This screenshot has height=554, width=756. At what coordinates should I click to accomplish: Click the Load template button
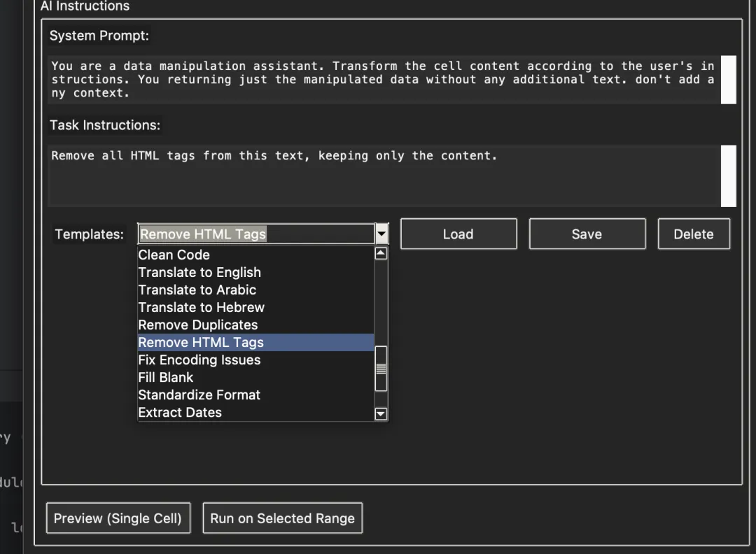click(x=458, y=234)
